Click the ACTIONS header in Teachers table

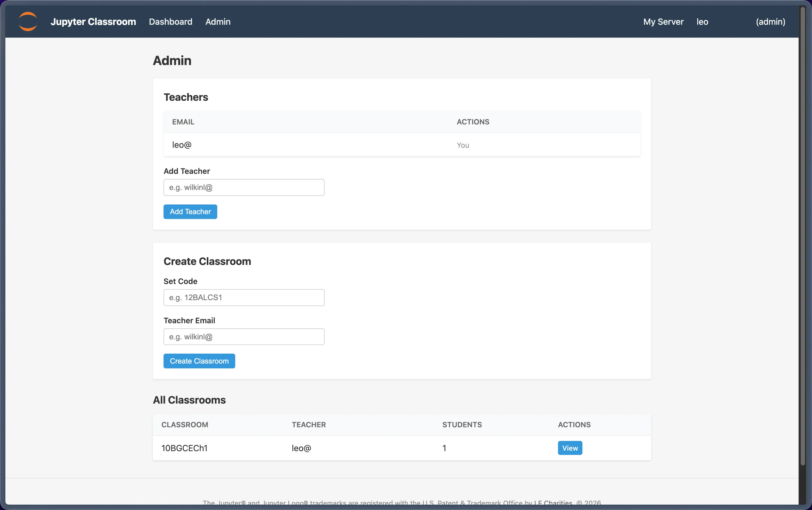473,122
